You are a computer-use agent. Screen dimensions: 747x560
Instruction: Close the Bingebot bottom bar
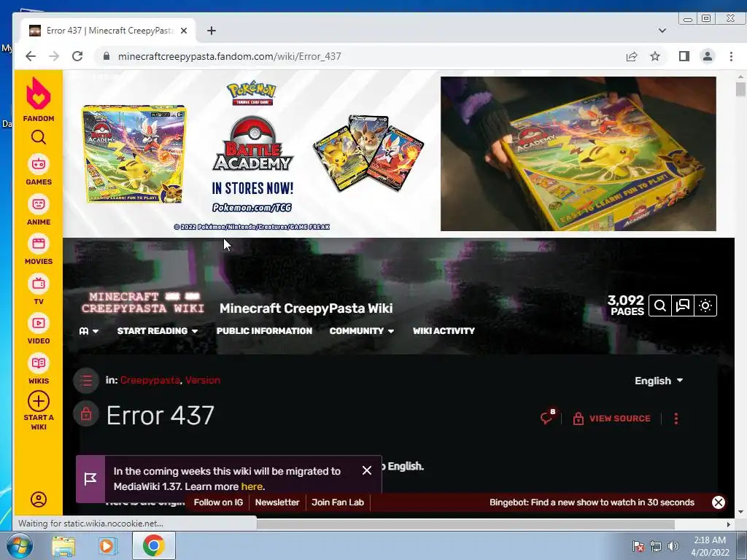(719, 502)
